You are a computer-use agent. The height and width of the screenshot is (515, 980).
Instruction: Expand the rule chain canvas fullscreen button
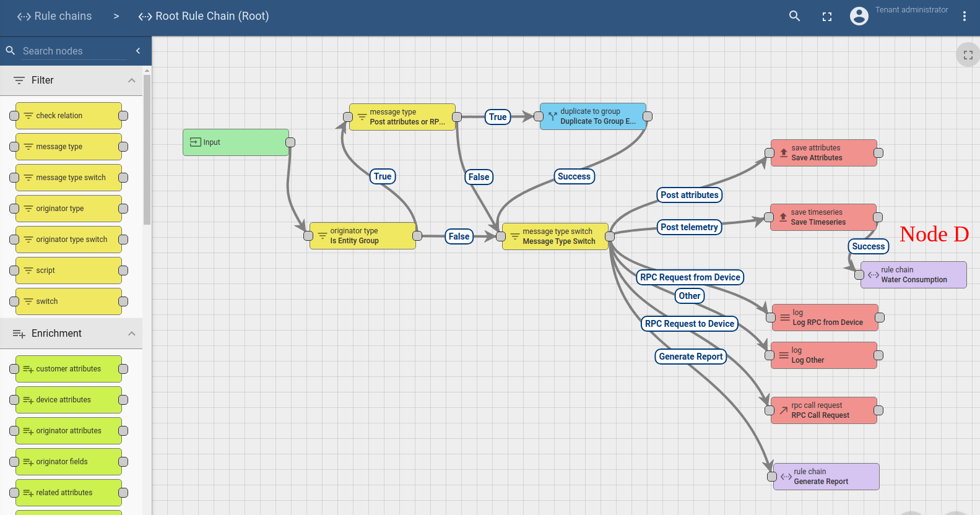coord(968,55)
